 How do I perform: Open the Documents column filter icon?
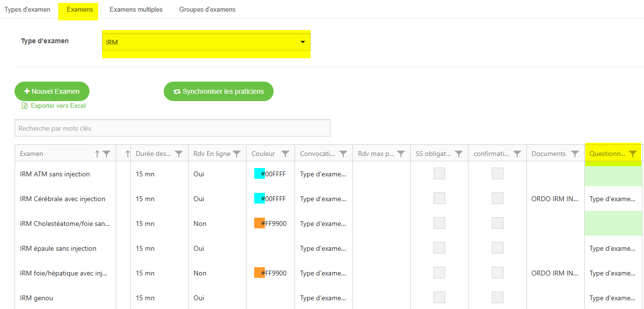[x=575, y=154]
